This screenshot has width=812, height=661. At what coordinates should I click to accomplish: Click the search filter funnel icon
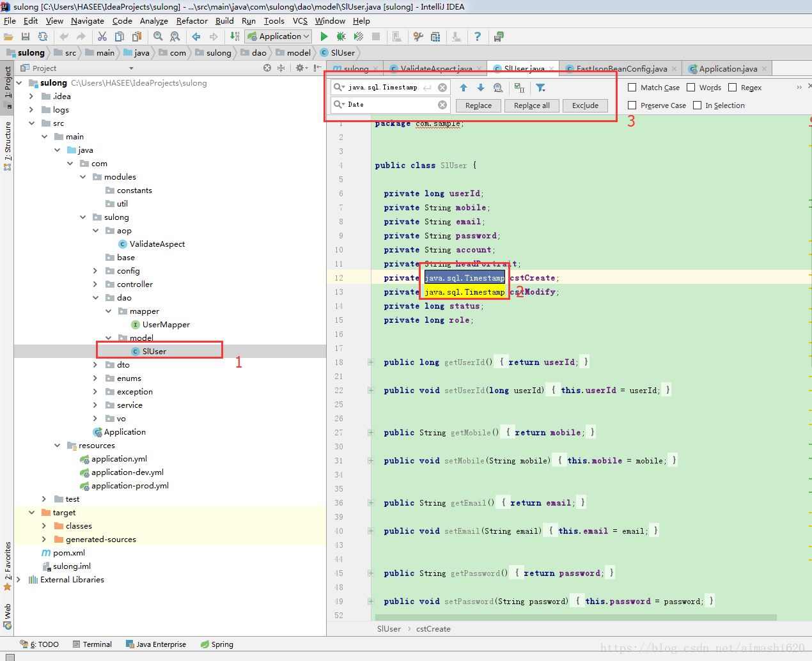pos(541,88)
